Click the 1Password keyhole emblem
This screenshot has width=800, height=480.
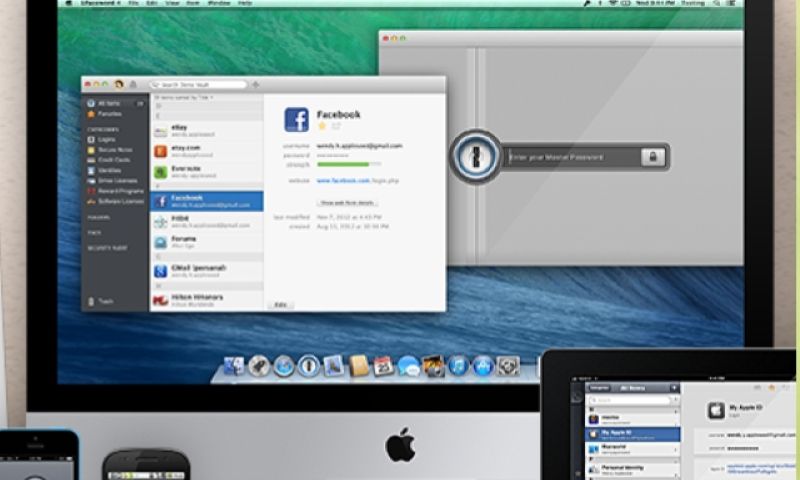(476, 156)
